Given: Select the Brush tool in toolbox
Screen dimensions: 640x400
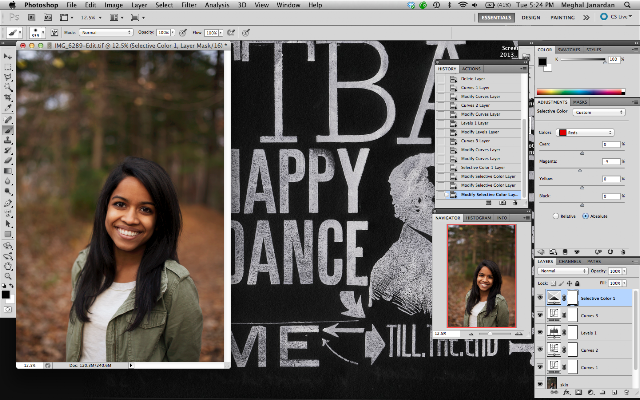Looking at the screenshot, I should click(8, 130).
